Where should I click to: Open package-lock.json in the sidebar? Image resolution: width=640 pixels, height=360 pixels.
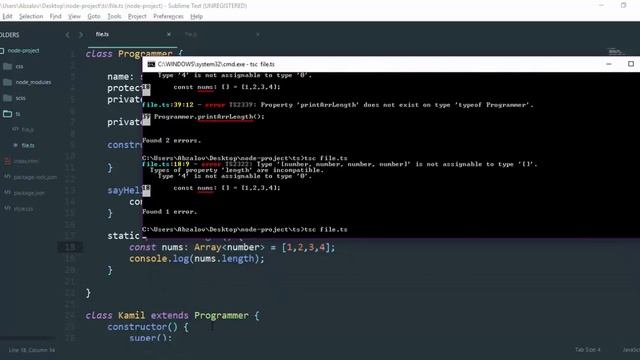pyautogui.click(x=35, y=177)
